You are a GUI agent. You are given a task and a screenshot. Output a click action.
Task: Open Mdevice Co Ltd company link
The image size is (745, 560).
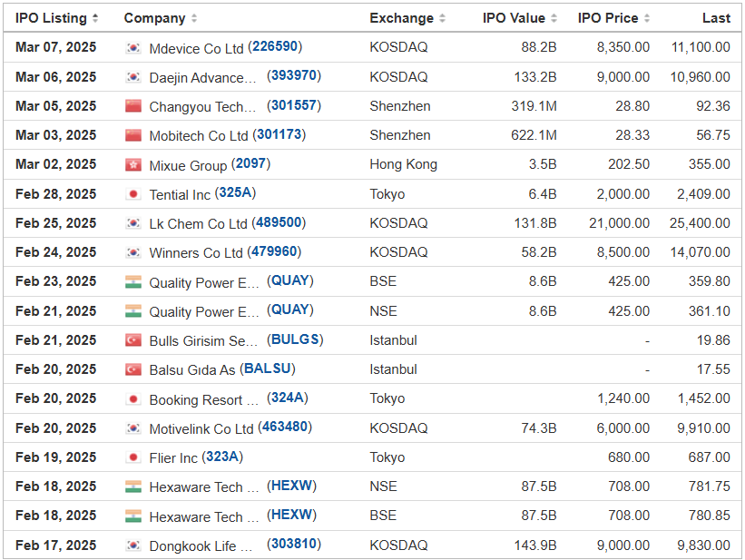(x=196, y=48)
